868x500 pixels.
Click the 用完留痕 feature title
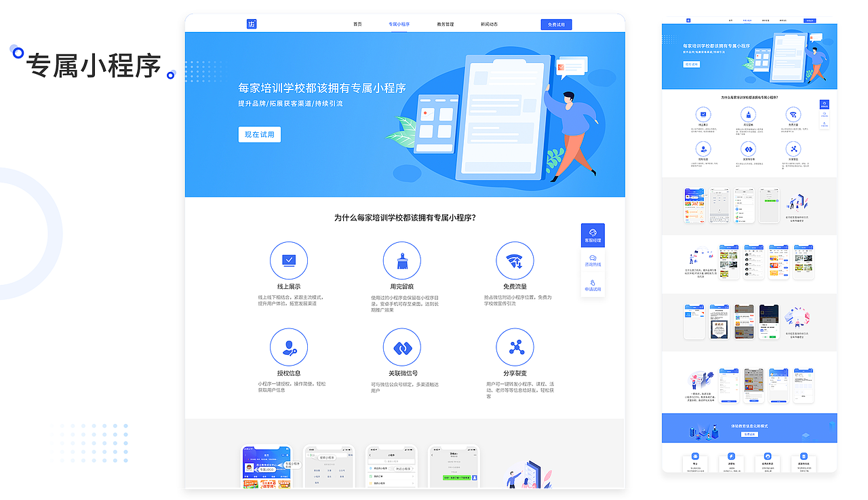(402, 286)
